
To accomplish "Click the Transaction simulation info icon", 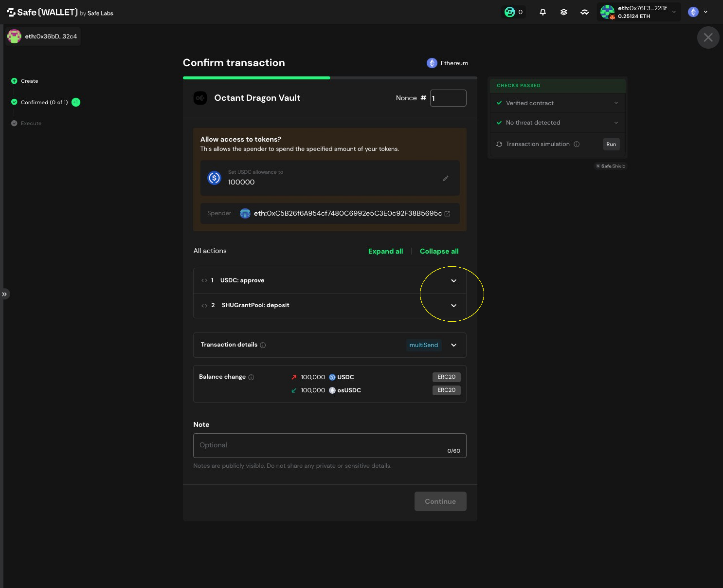I will (577, 144).
